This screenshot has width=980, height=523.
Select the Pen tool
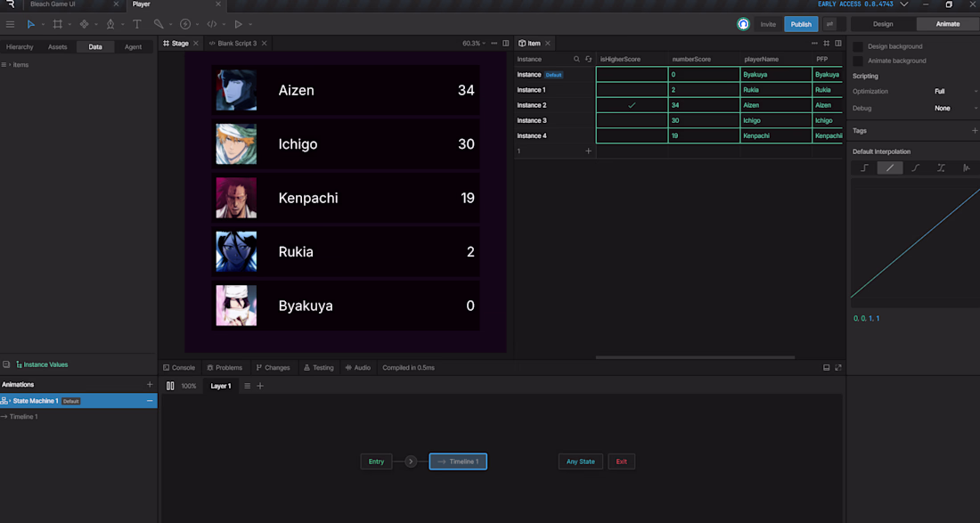(110, 24)
